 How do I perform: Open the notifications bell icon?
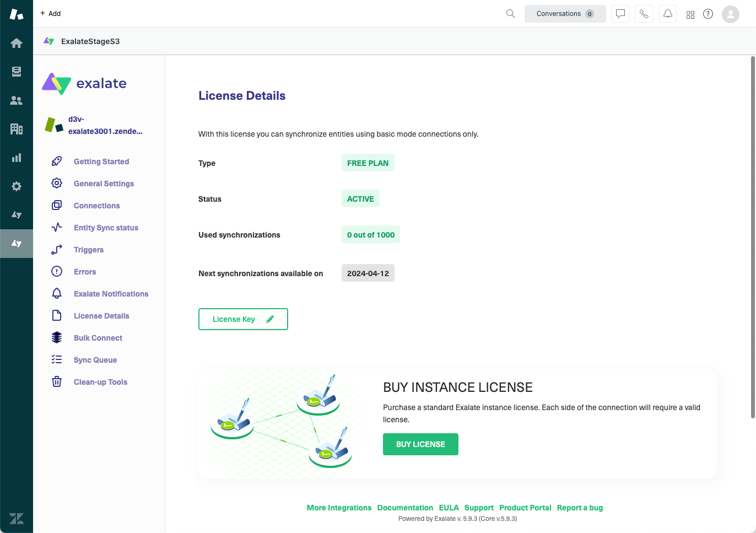point(668,14)
